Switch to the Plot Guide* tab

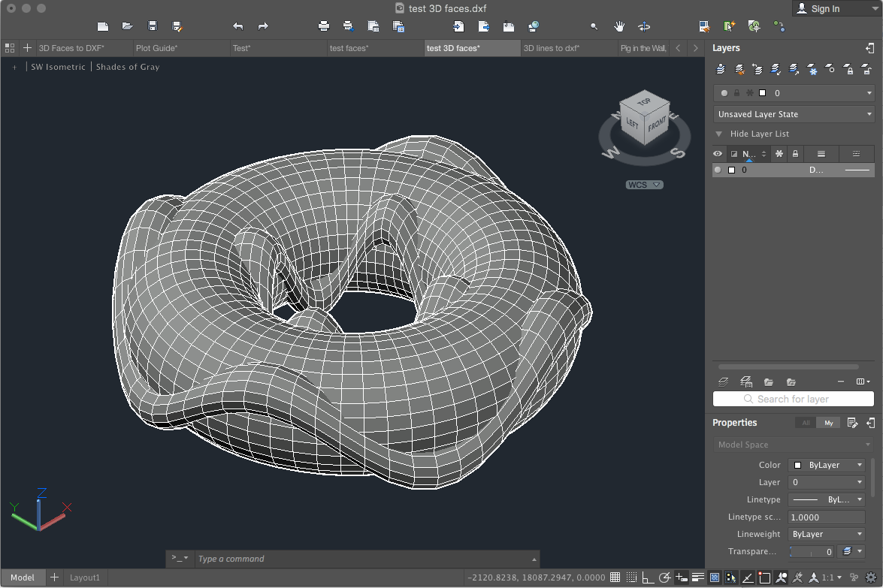pos(156,48)
